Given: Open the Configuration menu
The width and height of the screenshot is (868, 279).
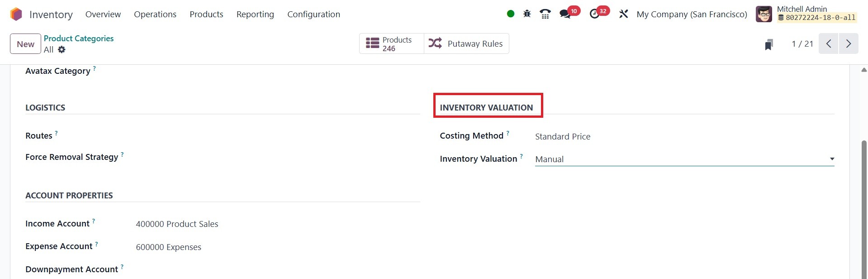Looking at the screenshot, I should [313, 14].
